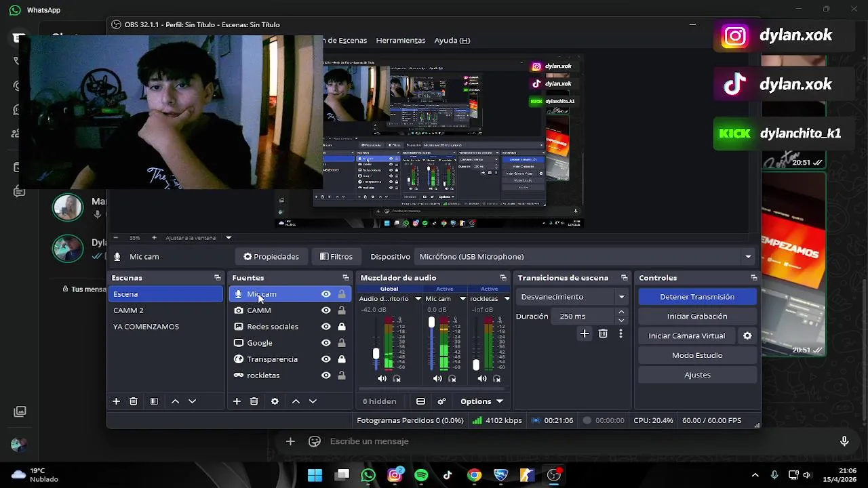Decrease transition duration with down stepper

(621, 321)
